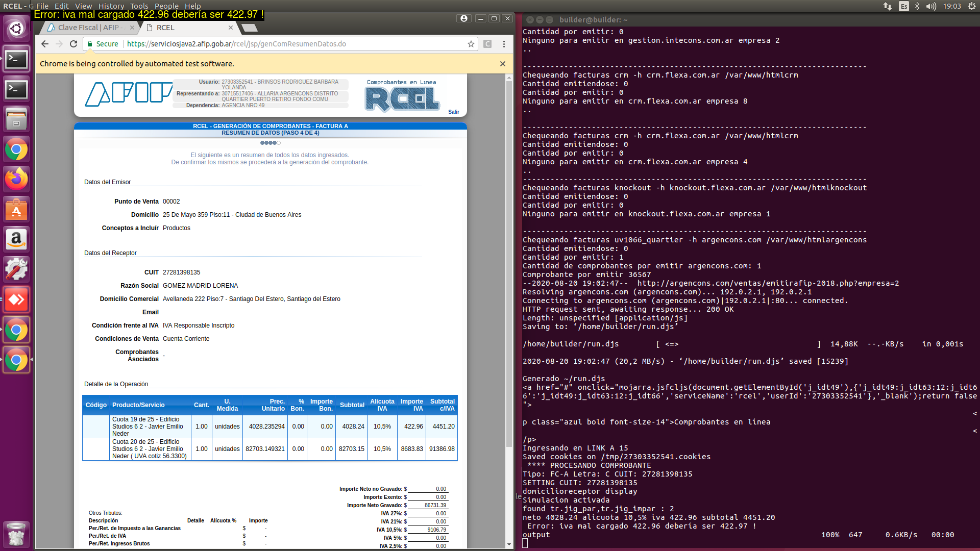980x551 pixels.
Task: Launch the Files manager from the dock
Action: click(16, 119)
